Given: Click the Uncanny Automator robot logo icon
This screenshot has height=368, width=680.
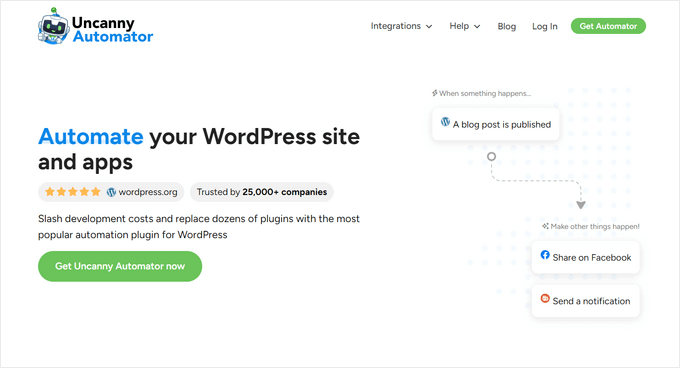Looking at the screenshot, I should 53,26.
